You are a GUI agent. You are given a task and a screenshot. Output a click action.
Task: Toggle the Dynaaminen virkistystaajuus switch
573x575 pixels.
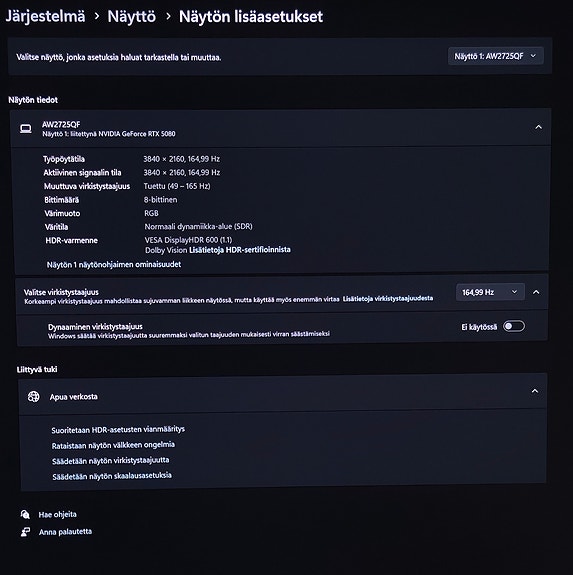point(514,326)
